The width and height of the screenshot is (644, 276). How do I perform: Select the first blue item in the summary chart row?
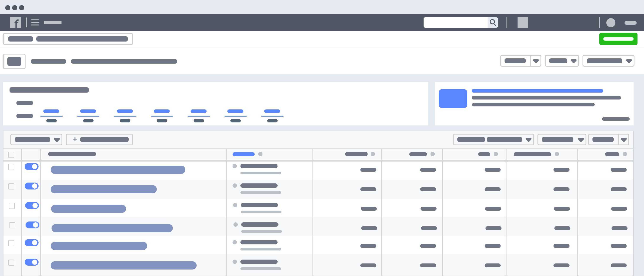pyautogui.click(x=51, y=111)
